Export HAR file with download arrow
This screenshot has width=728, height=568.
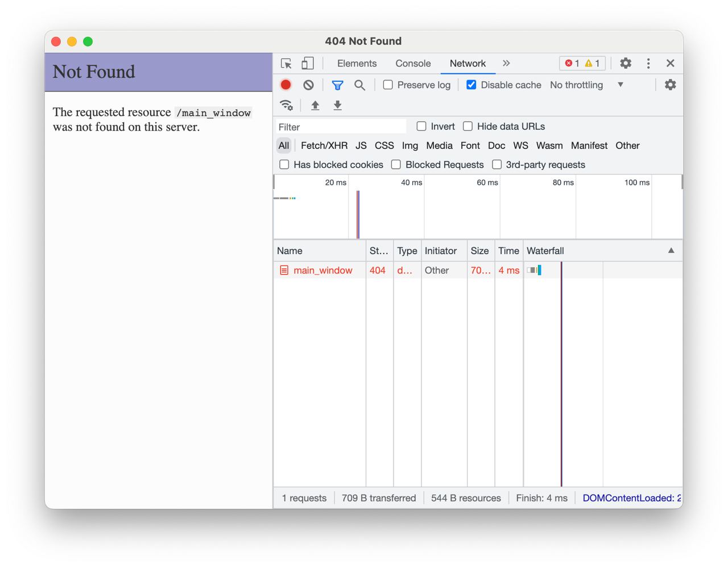(337, 105)
